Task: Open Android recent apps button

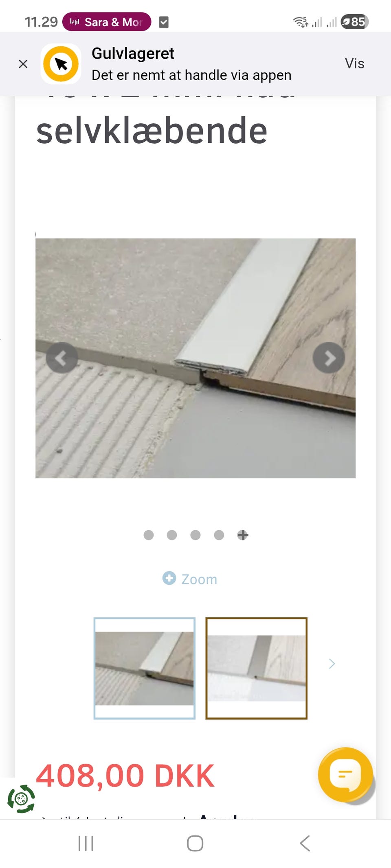Action: click(x=86, y=843)
